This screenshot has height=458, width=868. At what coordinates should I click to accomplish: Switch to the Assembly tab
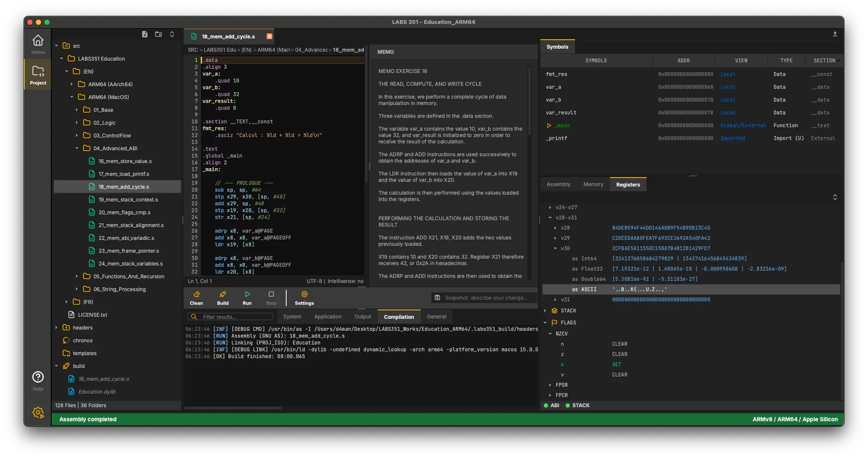(558, 184)
